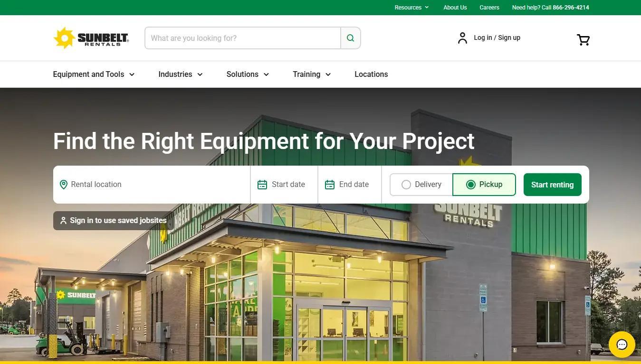
Task: Click the map pin location icon
Action: pyautogui.click(x=63, y=185)
